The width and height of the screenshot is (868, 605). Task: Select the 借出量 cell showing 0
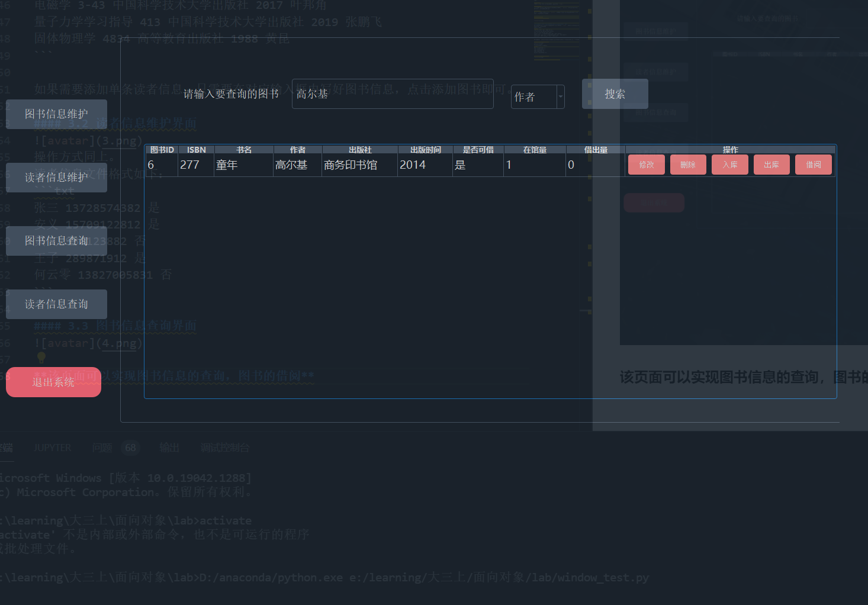[596, 165]
